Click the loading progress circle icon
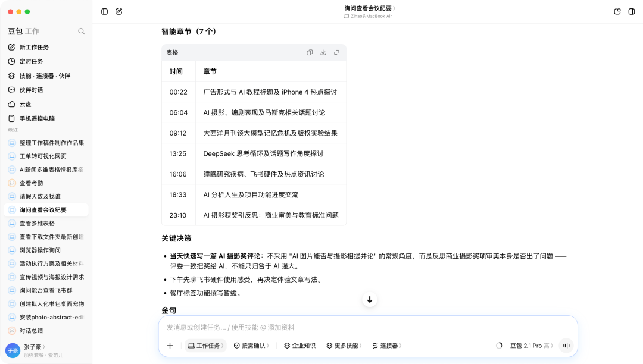This screenshot has width=643, height=364. [x=499, y=346]
